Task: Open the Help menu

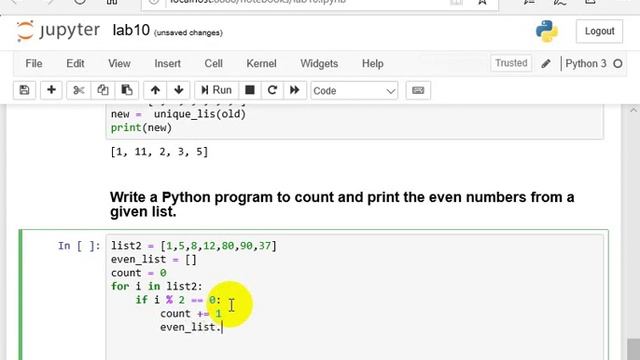Action: click(373, 64)
